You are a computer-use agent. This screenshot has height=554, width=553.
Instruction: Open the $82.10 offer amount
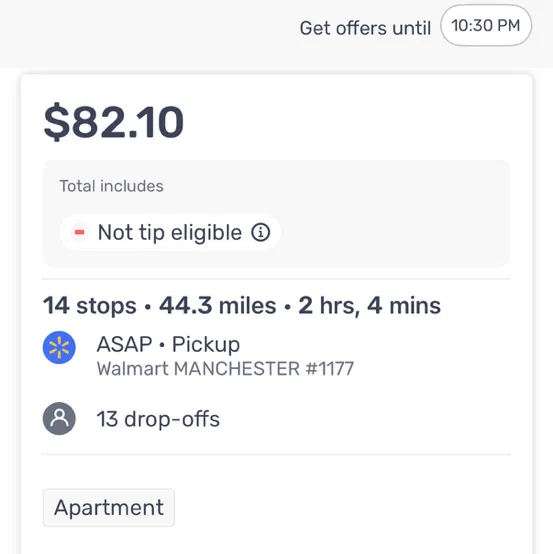pyautogui.click(x=114, y=122)
